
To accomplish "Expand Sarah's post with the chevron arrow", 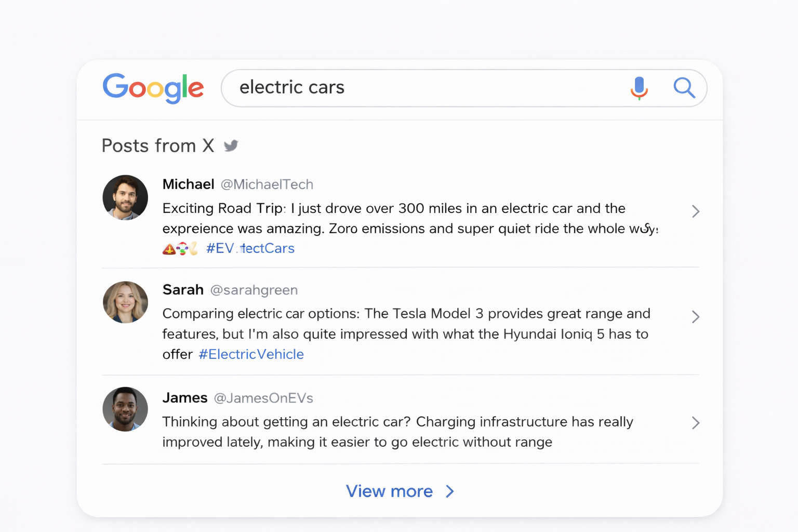I will pyautogui.click(x=696, y=317).
